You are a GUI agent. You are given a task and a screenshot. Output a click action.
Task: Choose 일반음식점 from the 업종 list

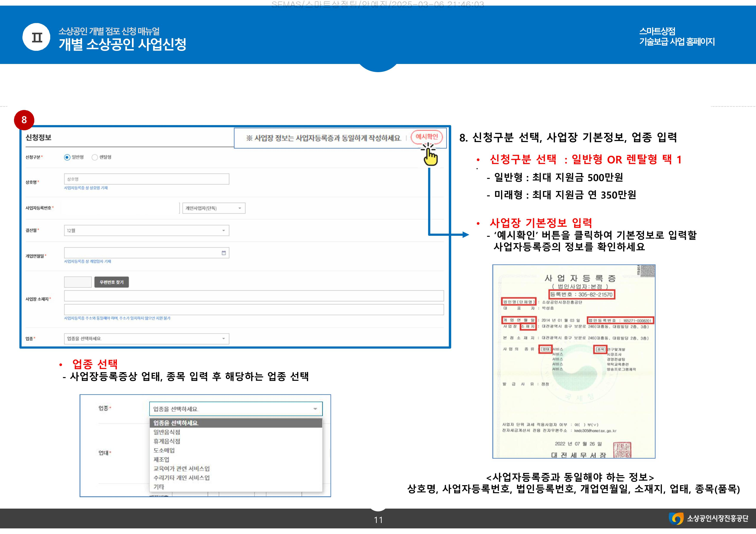(x=167, y=432)
